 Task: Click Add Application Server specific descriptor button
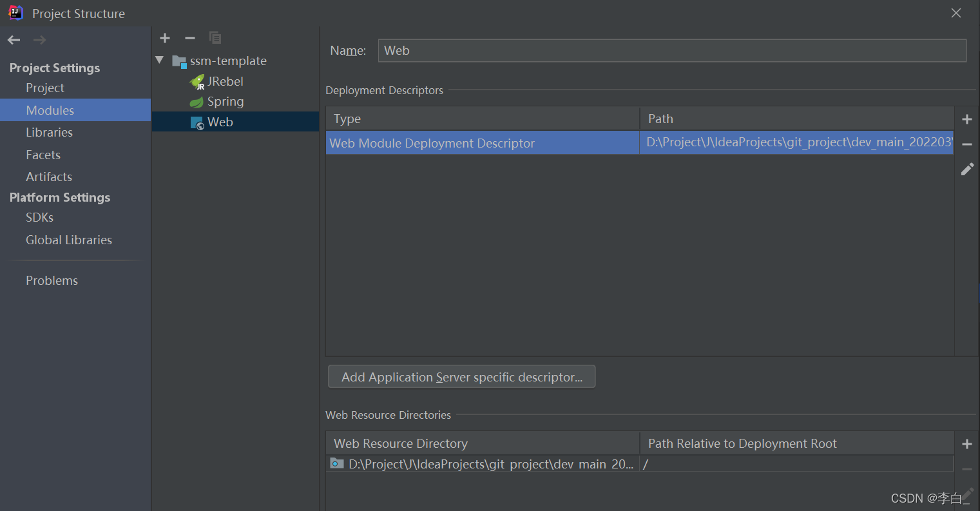[462, 377]
